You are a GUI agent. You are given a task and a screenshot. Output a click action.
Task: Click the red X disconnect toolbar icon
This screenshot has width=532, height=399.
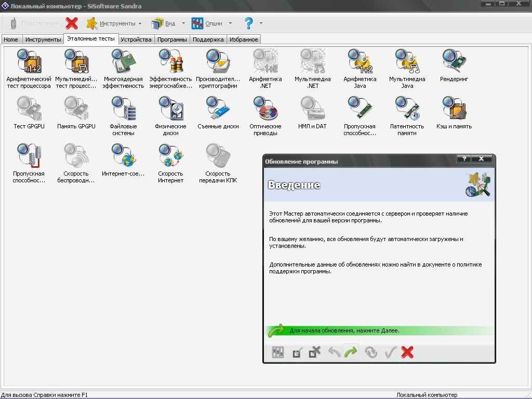[x=72, y=23]
